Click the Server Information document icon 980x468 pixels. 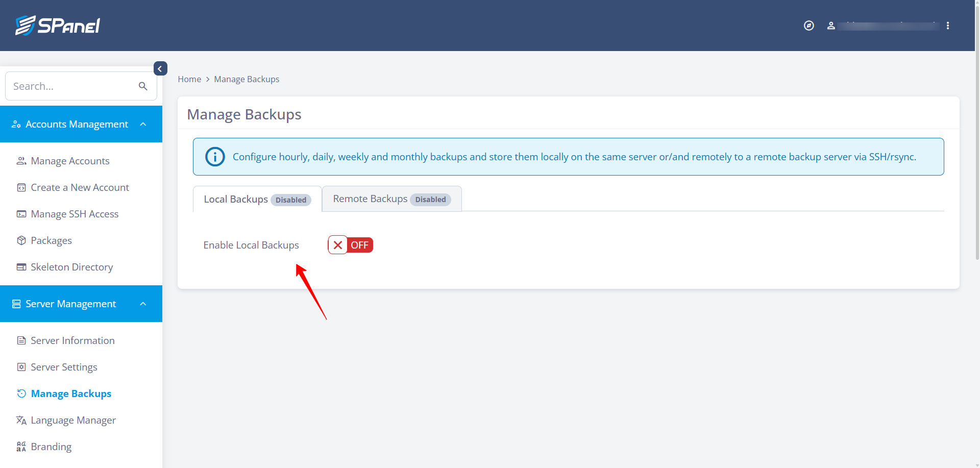[x=21, y=340]
